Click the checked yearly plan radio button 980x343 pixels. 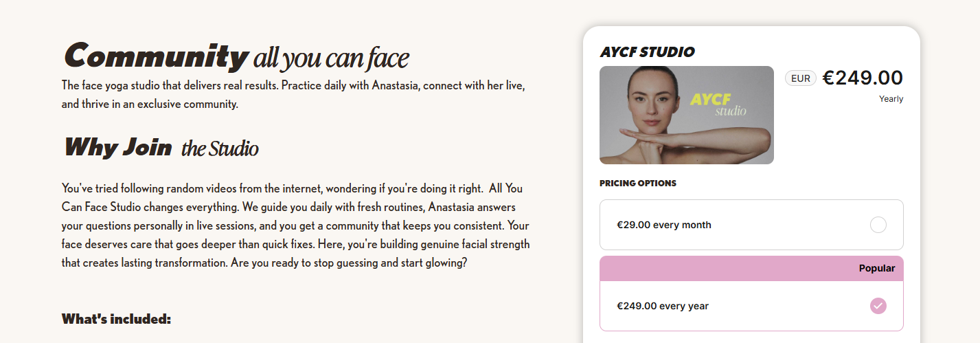tap(878, 306)
